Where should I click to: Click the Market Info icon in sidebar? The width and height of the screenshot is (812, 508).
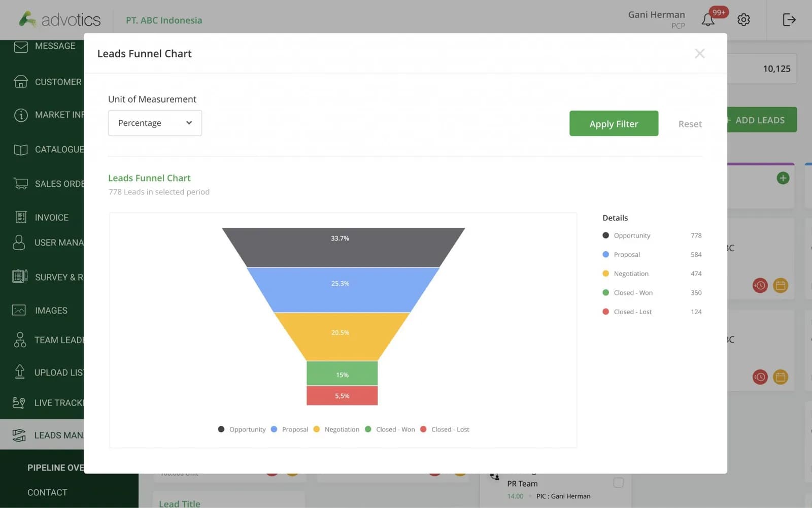tap(21, 115)
